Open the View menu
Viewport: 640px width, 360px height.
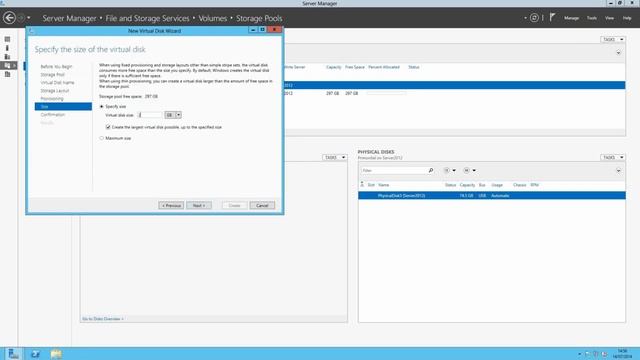609,18
